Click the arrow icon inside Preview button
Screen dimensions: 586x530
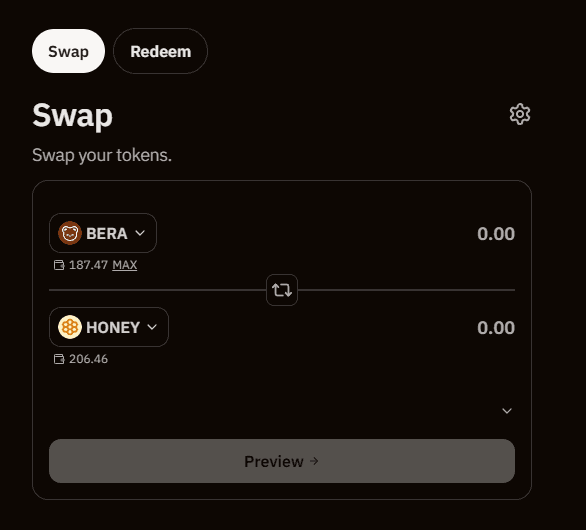(x=314, y=461)
